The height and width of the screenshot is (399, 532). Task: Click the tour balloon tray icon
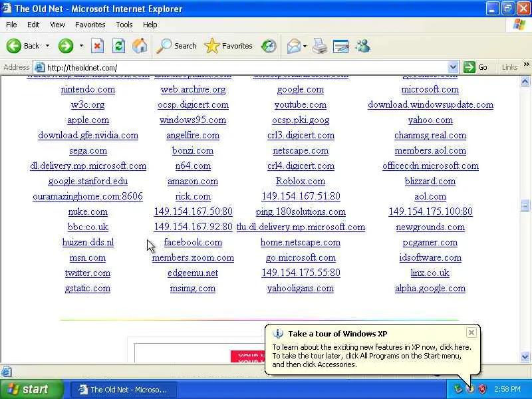470,389
